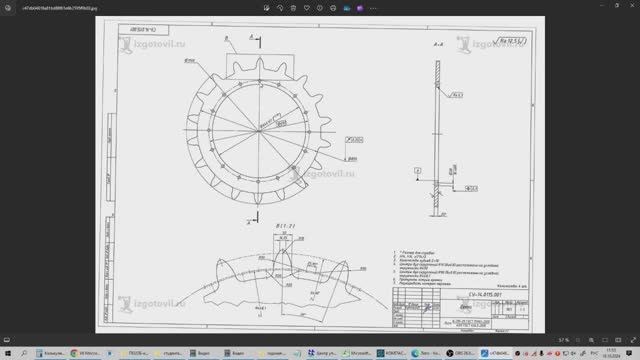Switch to the Edge browser taskbar window
Screen dimensions: 640x360
pos(427,353)
